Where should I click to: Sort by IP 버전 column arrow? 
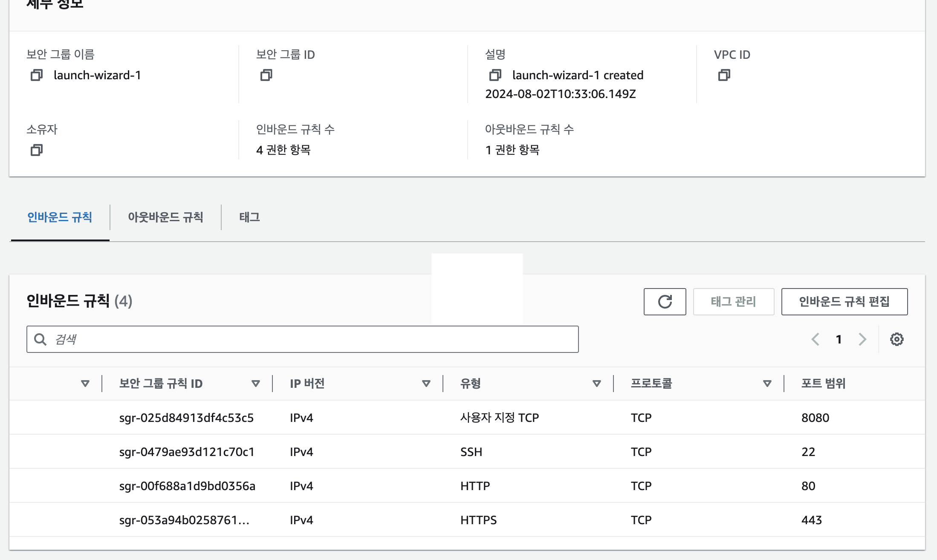426,384
